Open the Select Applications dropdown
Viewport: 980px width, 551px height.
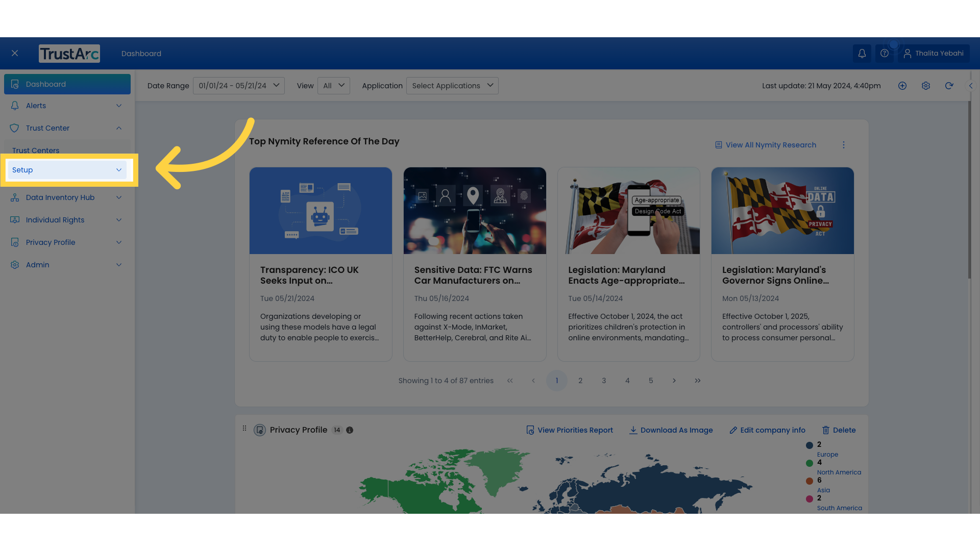pyautogui.click(x=452, y=86)
